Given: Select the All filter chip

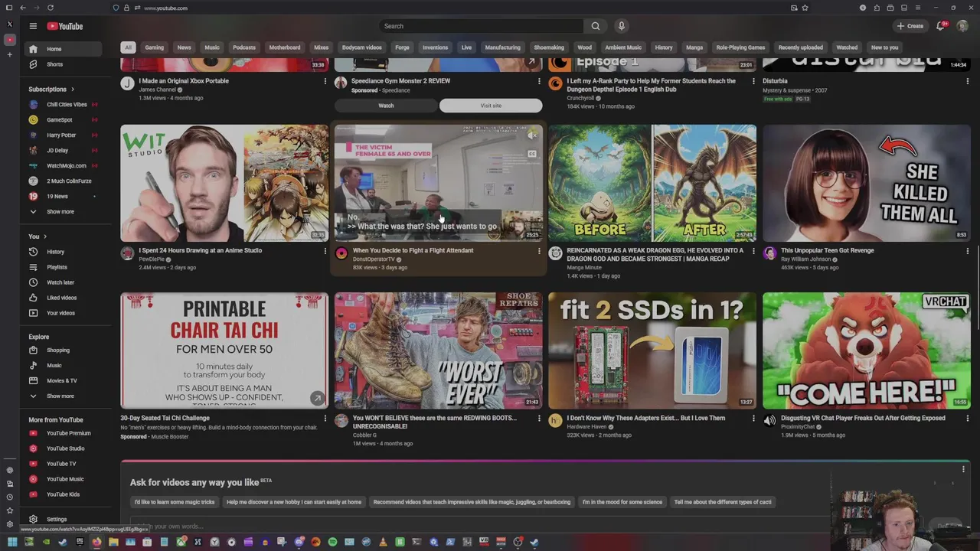Looking at the screenshot, I should (128, 47).
